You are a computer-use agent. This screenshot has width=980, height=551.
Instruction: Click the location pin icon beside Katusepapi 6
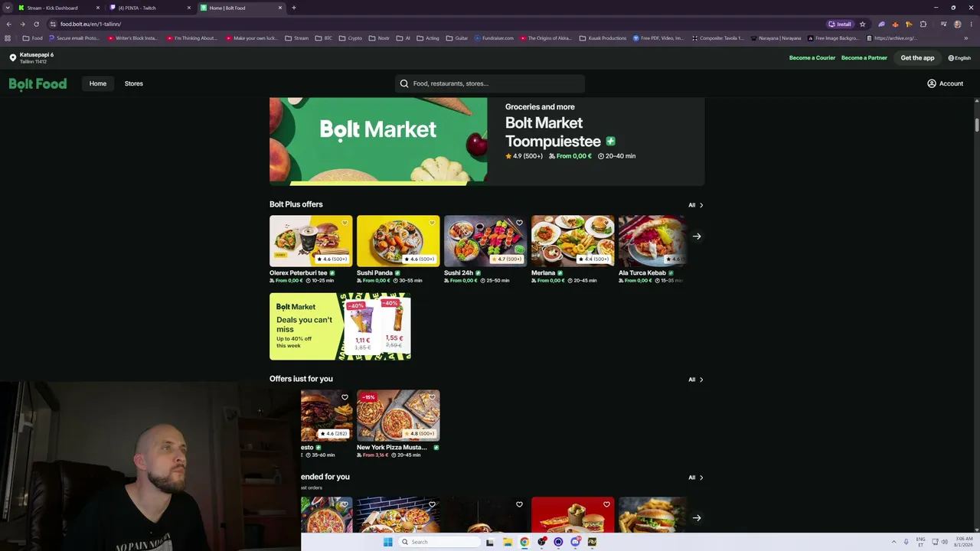coord(12,57)
